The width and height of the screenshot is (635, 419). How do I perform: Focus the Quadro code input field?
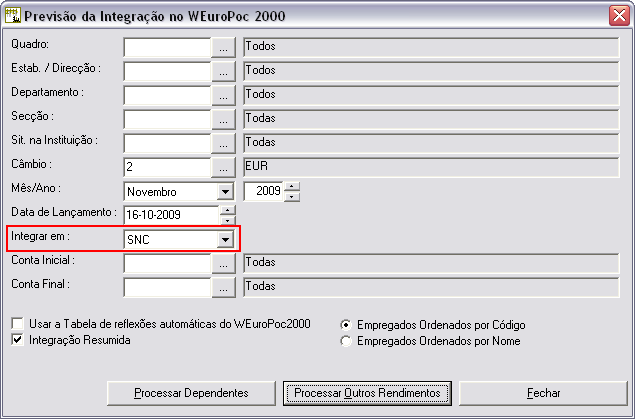[167, 48]
